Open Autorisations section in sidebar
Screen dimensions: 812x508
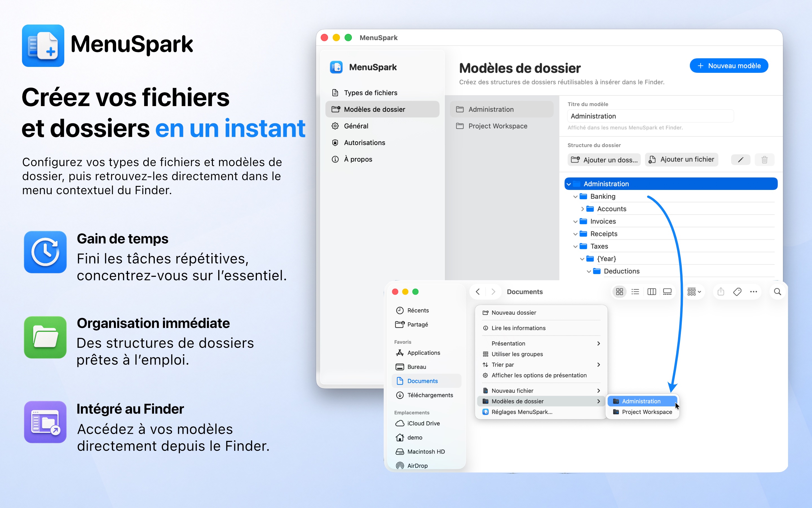click(382, 143)
